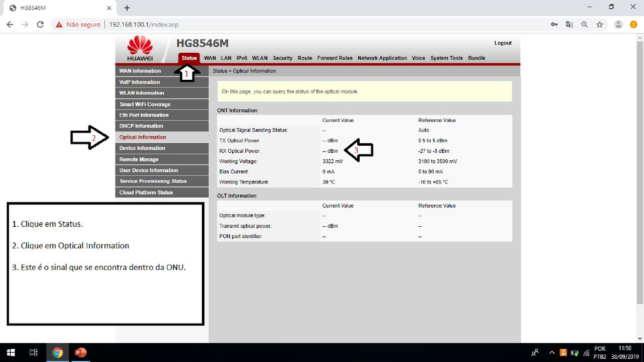Close the HG8546M browser tab
Screen dimensions: 644x362
[x=109, y=8]
